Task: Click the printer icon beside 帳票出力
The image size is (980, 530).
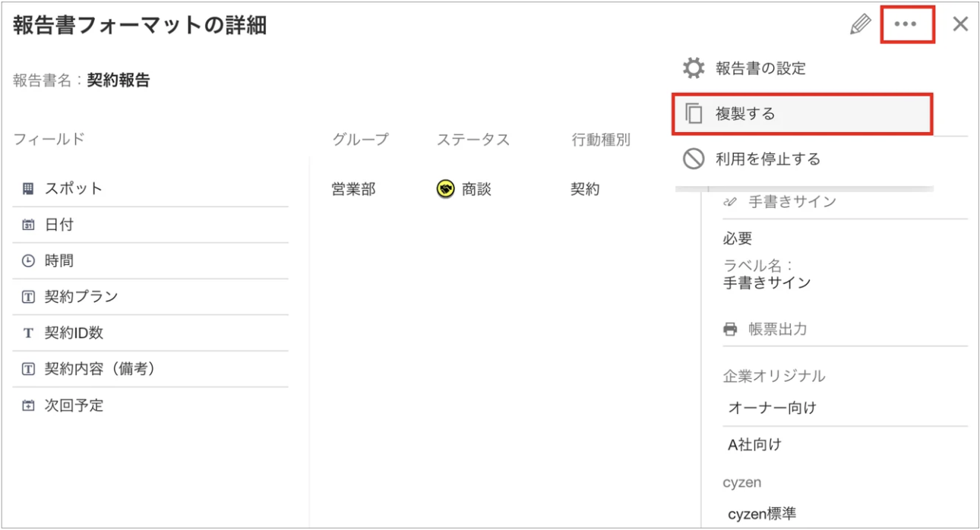Action: [x=731, y=330]
